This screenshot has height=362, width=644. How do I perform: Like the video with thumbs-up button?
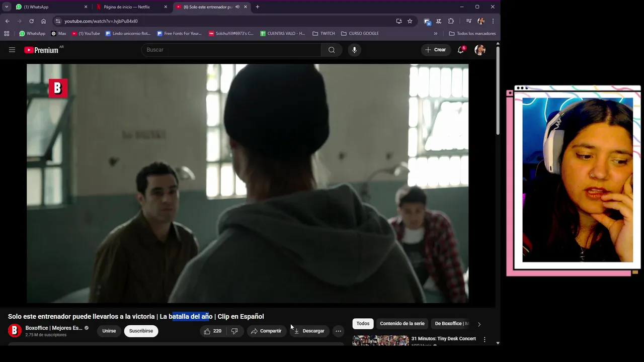click(x=212, y=331)
